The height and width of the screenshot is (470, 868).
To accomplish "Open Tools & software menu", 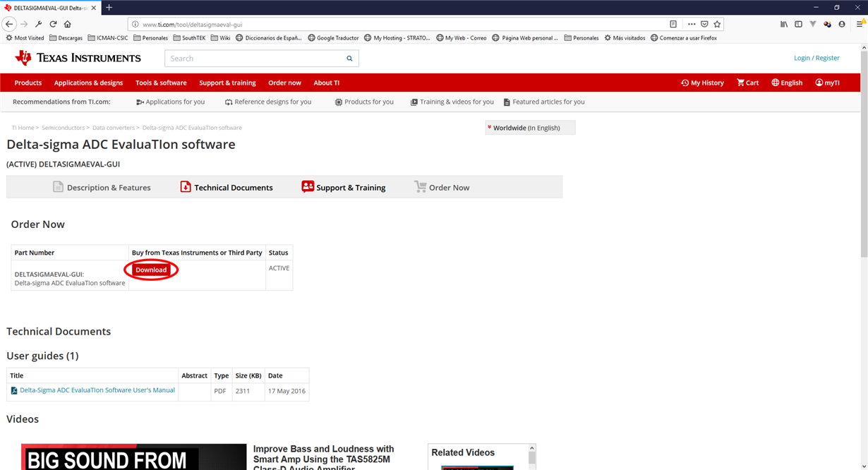I will tap(161, 83).
